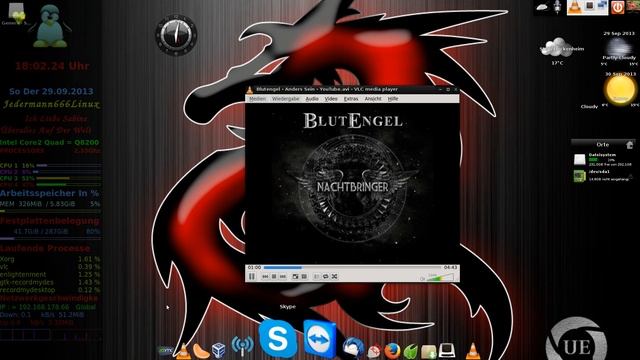Screen dimensions: 640x360
Task: Click VLC window title bar
Action: pyautogui.click(x=352, y=89)
